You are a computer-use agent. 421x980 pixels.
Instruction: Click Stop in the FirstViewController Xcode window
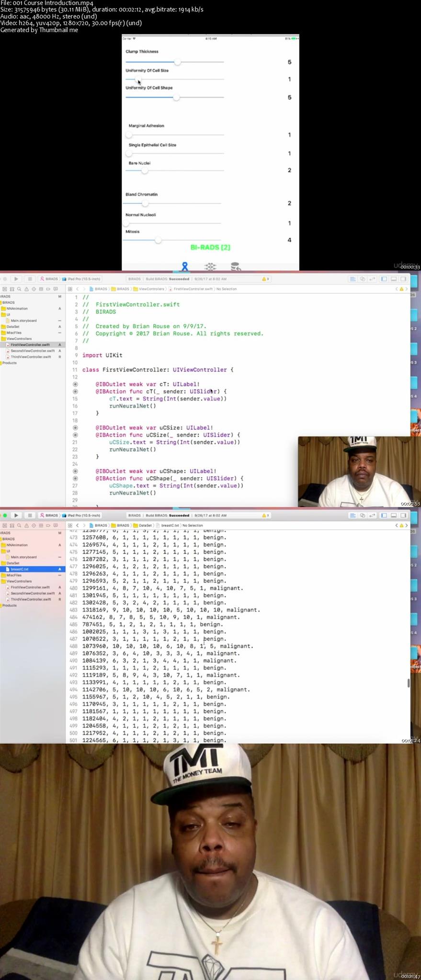(x=30, y=279)
